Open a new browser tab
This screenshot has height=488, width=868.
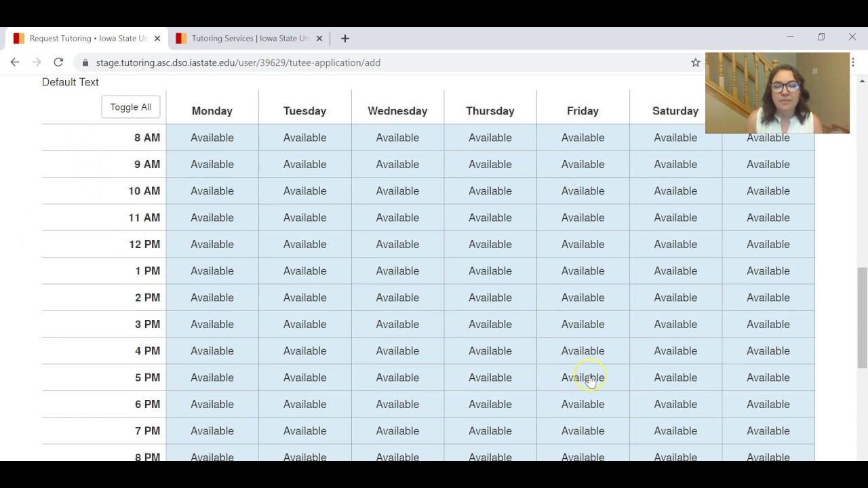click(x=344, y=39)
